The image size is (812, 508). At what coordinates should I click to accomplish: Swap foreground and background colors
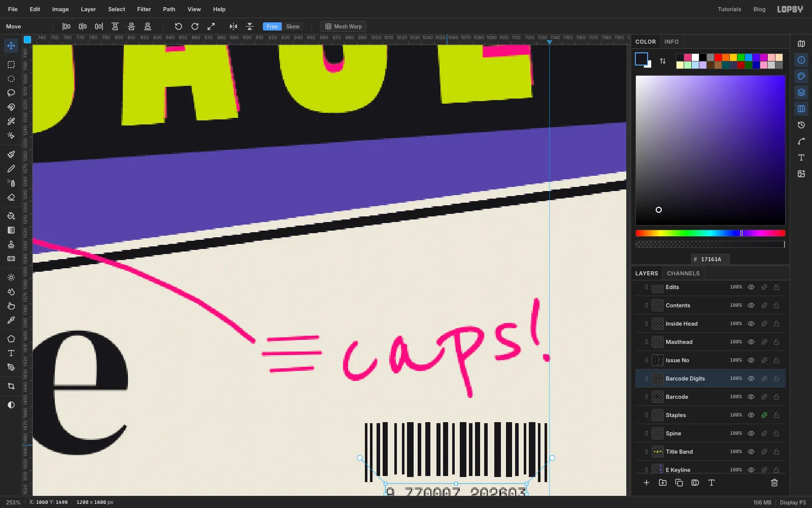pos(663,61)
